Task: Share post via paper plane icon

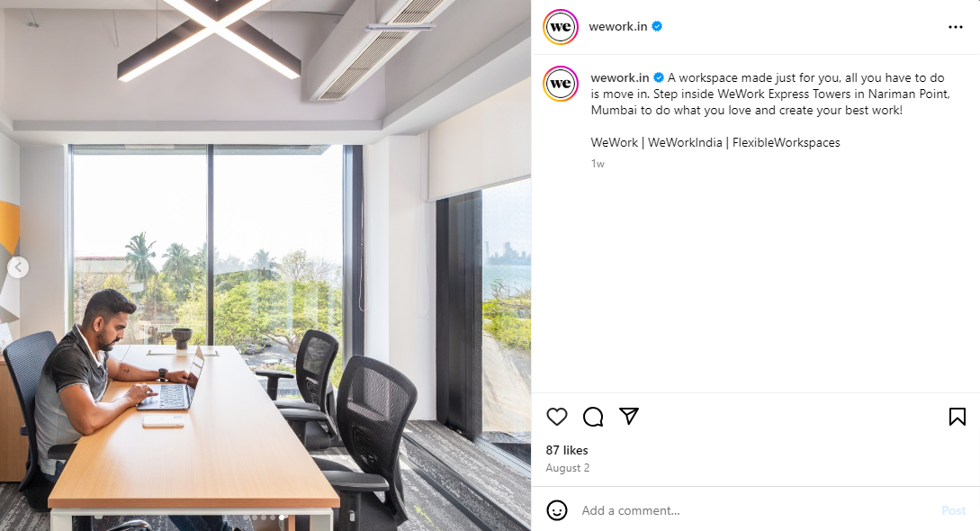Action: 629,416
